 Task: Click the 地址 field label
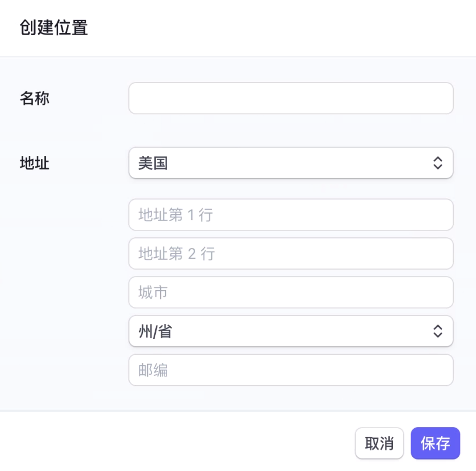[35, 163]
